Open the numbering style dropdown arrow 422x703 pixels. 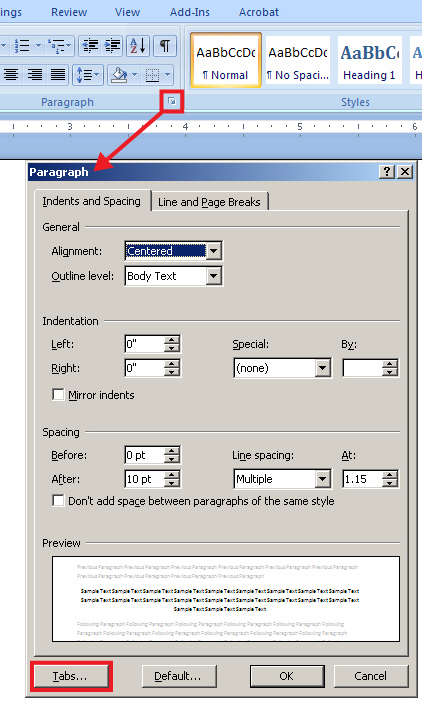38,46
